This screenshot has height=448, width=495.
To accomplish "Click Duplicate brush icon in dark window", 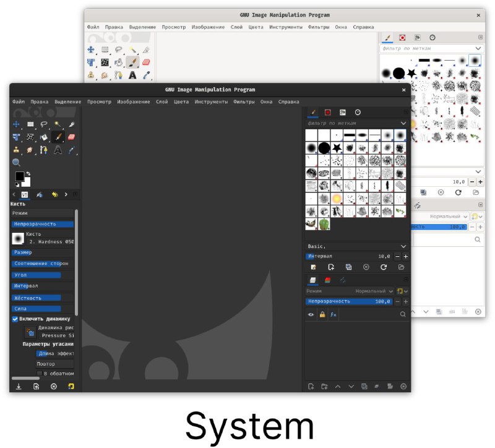I will [348, 267].
